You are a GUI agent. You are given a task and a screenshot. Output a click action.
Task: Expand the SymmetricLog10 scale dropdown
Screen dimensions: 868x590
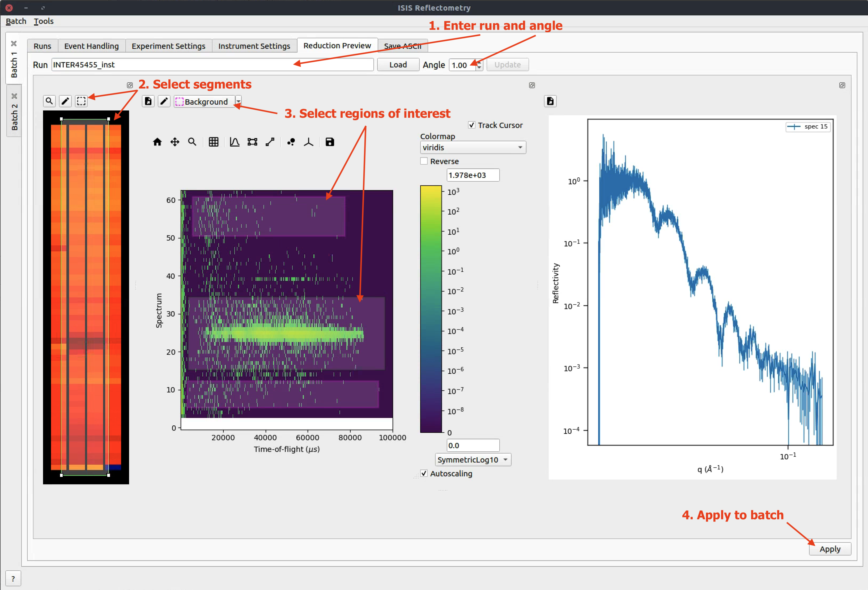click(x=473, y=460)
